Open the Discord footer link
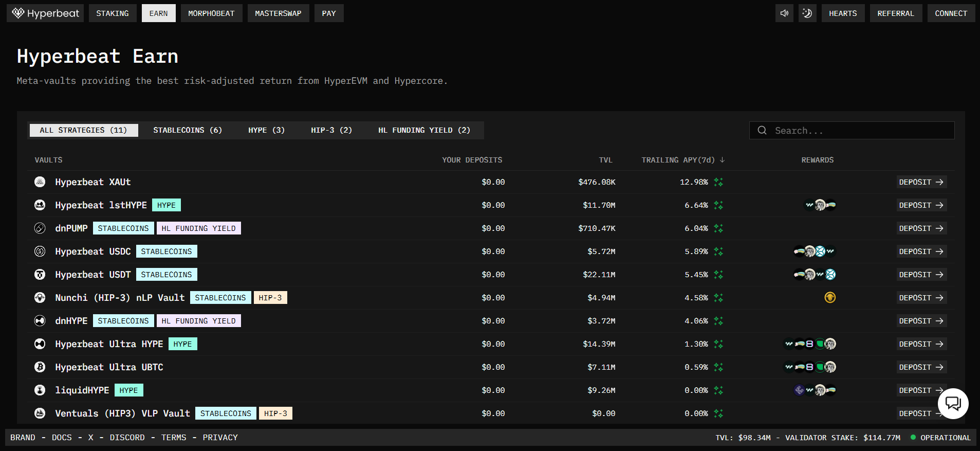Image resolution: width=980 pixels, height=451 pixels. [x=127, y=438]
